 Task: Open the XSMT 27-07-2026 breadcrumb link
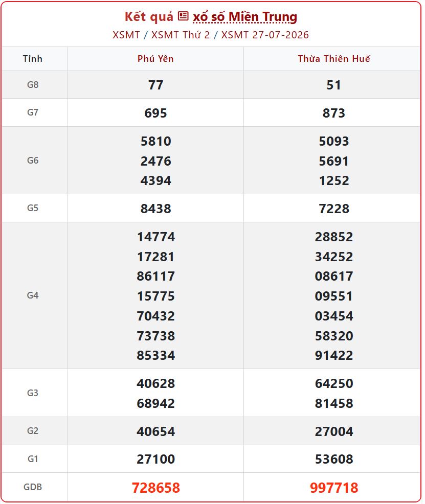coord(265,35)
